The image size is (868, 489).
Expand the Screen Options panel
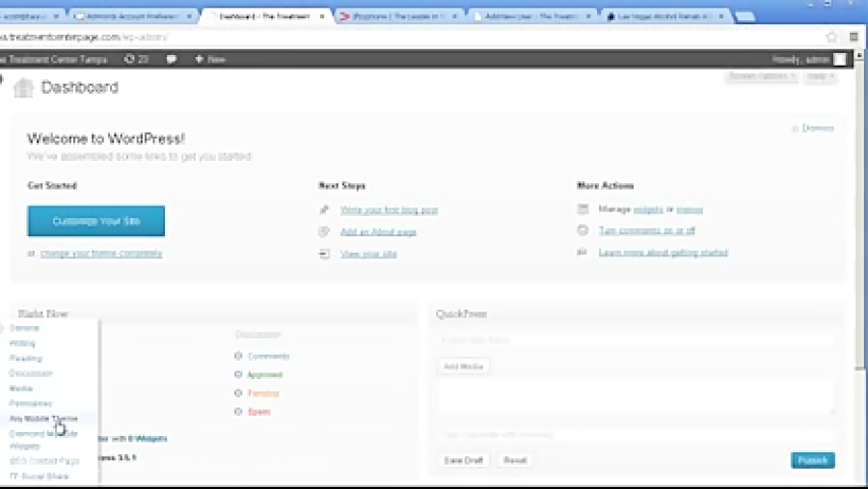point(762,76)
